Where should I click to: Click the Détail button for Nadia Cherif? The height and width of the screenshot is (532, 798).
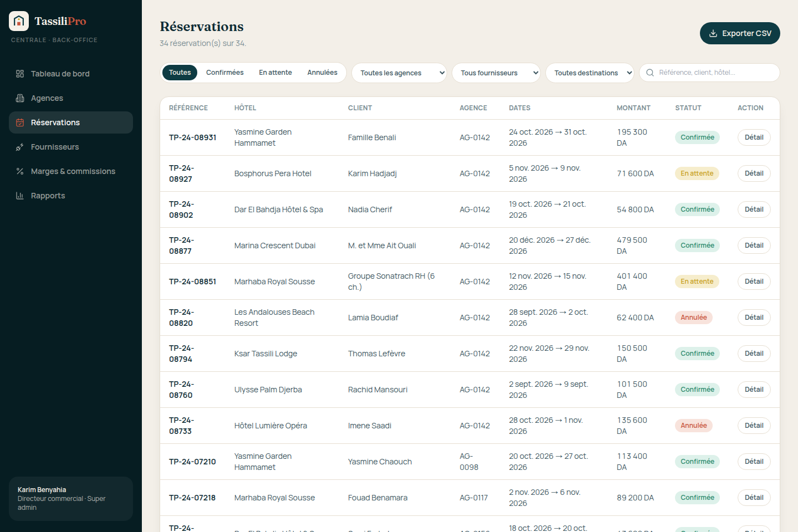(754, 209)
